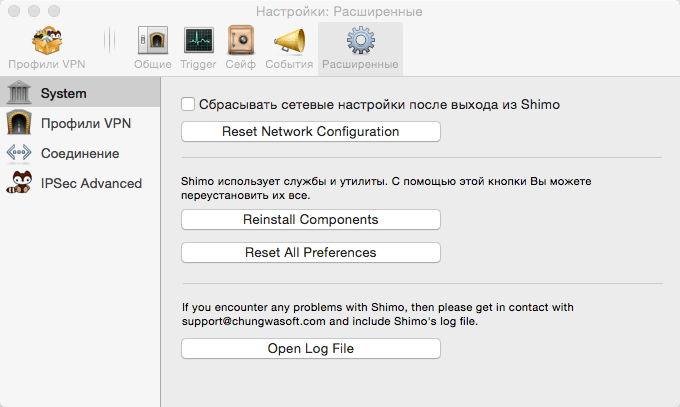Image resolution: width=680 pixels, height=407 pixels.
Task: Open the Trigger monitor icon
Action: pos(199,40)
